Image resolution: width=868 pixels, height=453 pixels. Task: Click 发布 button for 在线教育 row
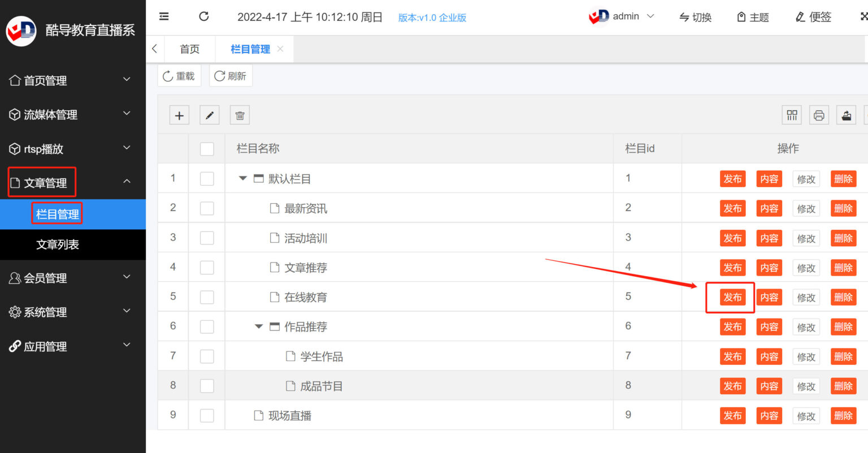732,297
